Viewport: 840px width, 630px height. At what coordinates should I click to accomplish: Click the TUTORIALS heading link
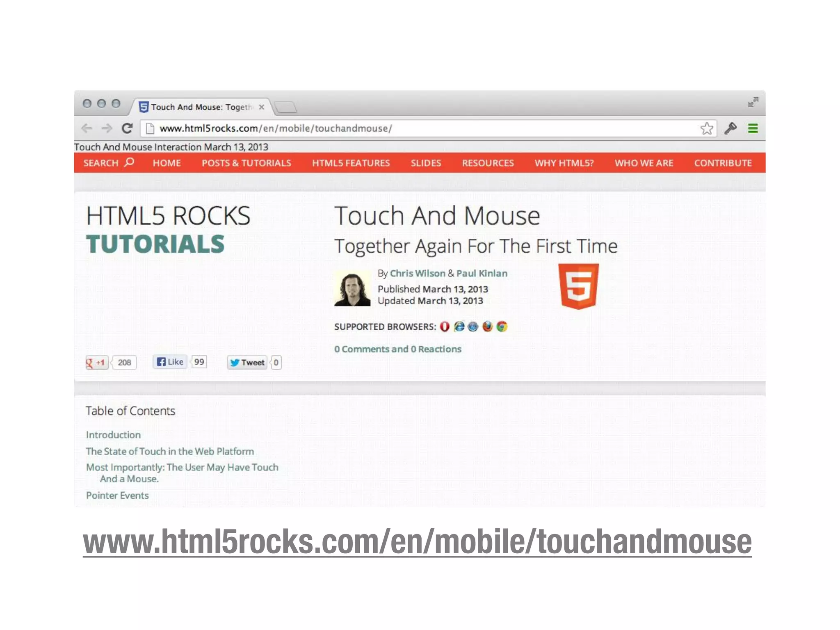point(155,244)
